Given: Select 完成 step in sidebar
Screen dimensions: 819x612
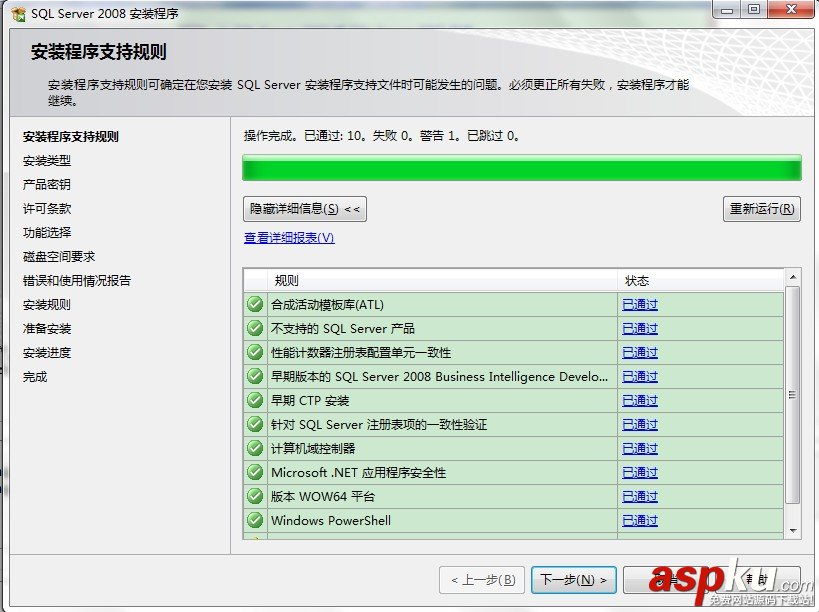Looking at the screenshot, I should coord(35,377).
